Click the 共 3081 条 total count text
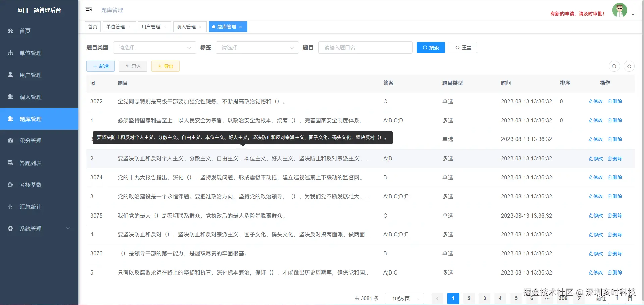Image resolution: width=644 pixels, height=305 pixels. pos(367,298)
